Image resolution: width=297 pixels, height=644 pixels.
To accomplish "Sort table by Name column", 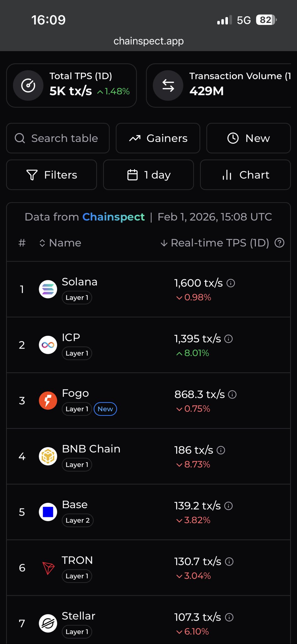I will pos(60,243).
